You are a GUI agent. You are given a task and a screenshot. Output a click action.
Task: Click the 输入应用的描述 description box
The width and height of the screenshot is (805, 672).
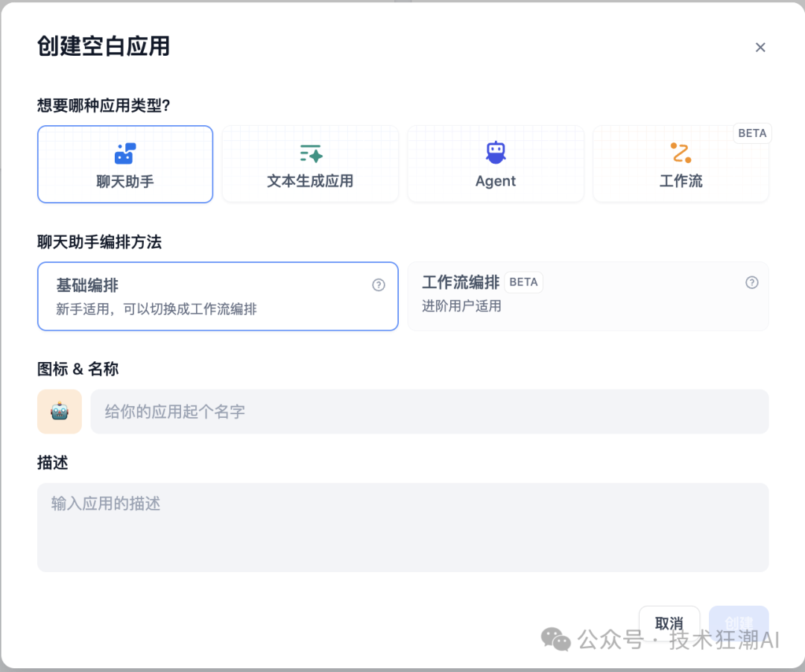tap(402, 527)
